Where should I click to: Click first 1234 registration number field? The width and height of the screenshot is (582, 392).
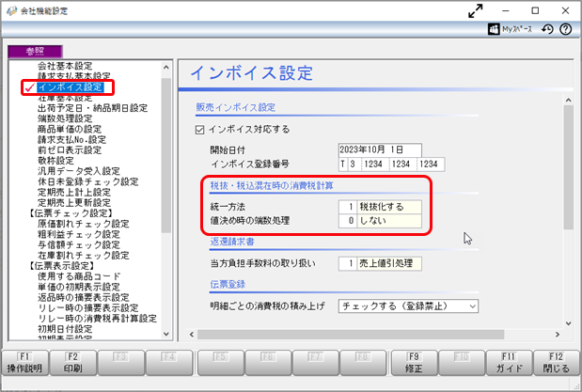pos(373,165)
